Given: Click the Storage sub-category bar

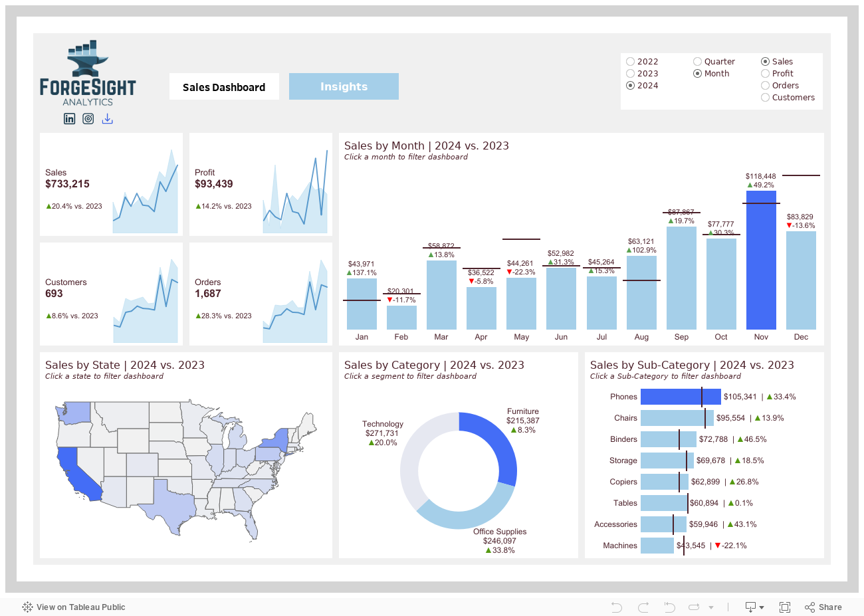Looking at the screenshot, I should (x=667, y=461).
